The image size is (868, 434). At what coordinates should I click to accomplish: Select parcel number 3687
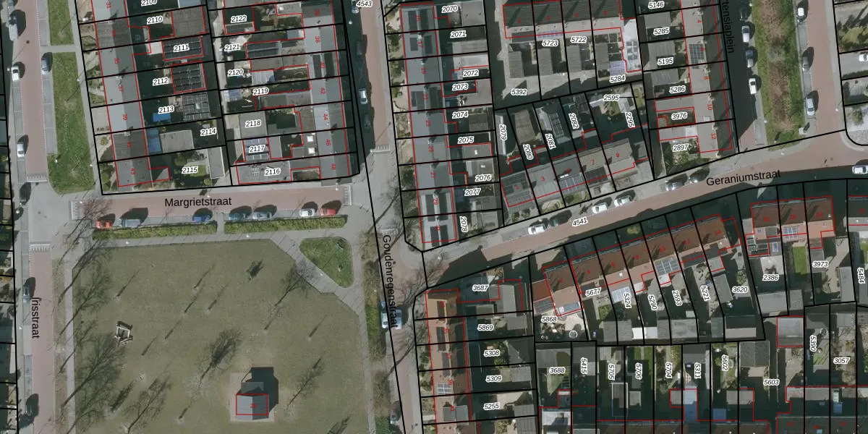tap(480, 288)
